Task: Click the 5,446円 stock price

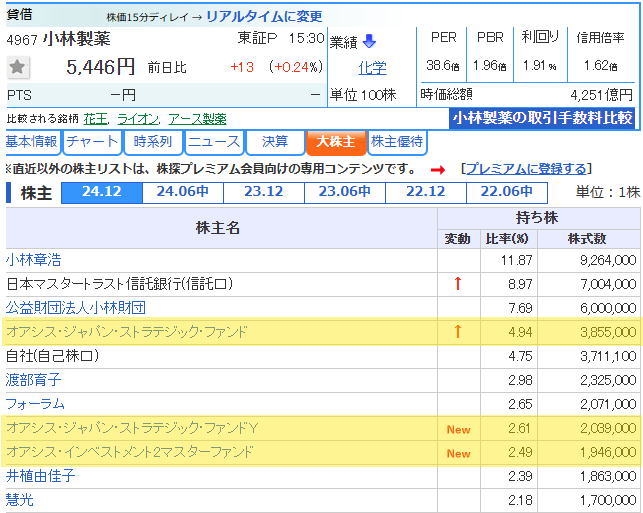Action: coord(101,67)
